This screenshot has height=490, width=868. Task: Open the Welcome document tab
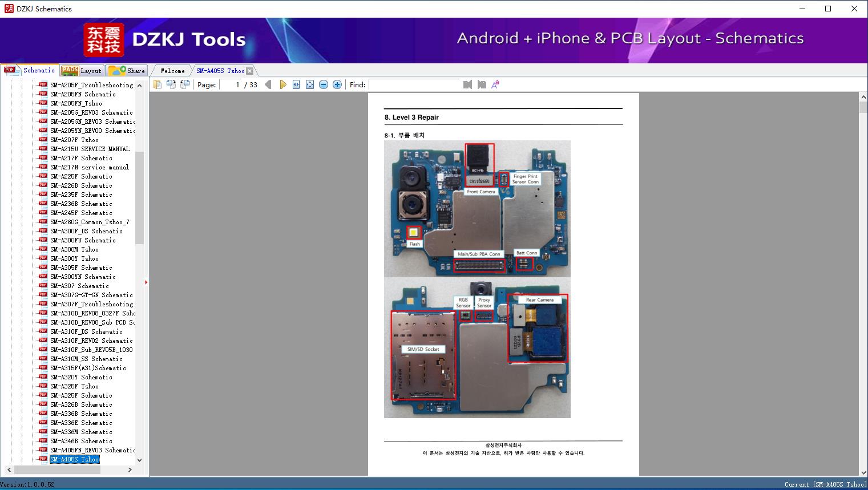click(172, 71)
